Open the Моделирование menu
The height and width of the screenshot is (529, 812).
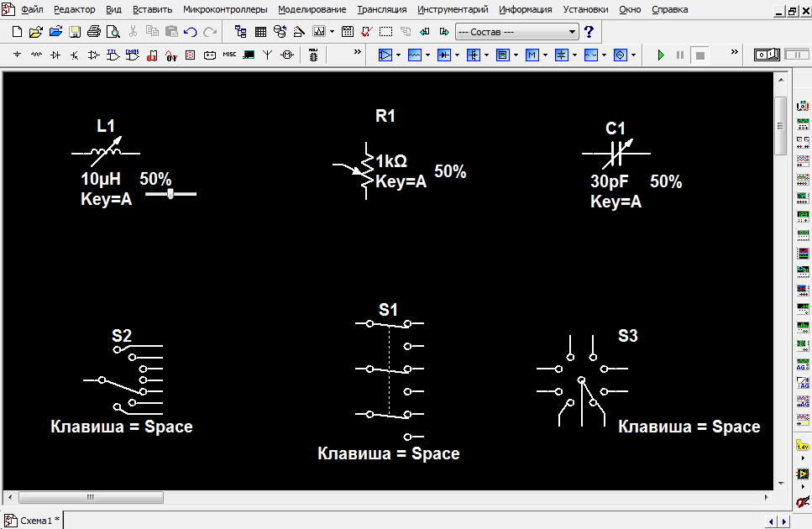(x=312, y=9)
